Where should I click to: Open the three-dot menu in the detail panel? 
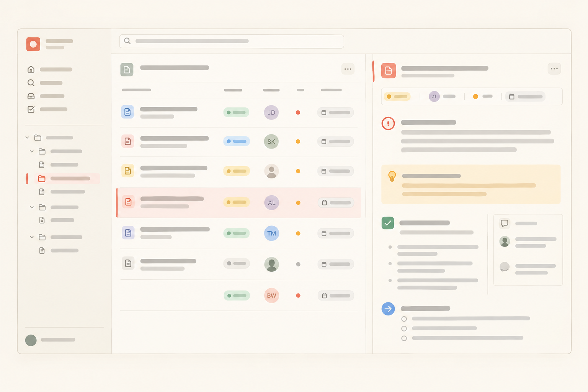click(x=554, y=69)
